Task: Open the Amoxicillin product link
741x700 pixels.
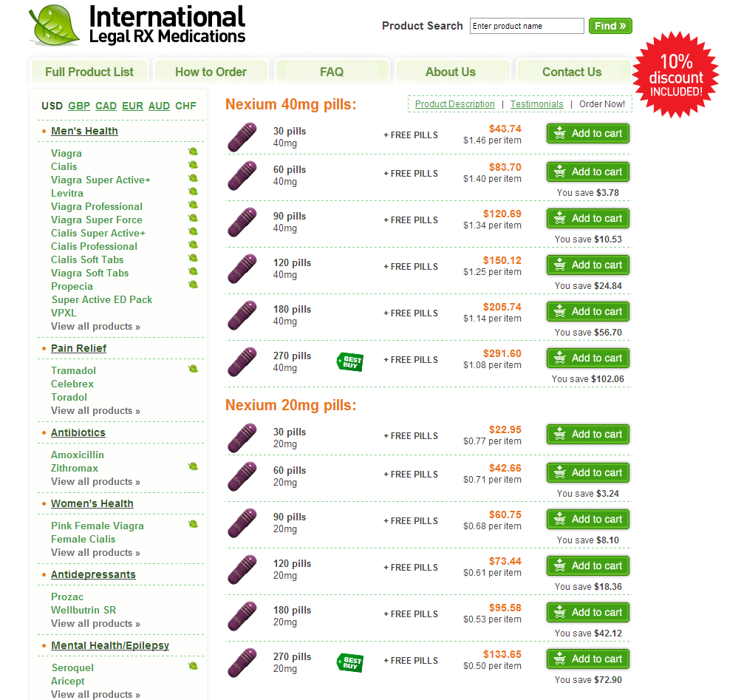Action: pyautogui.click(x=78, y=455)
